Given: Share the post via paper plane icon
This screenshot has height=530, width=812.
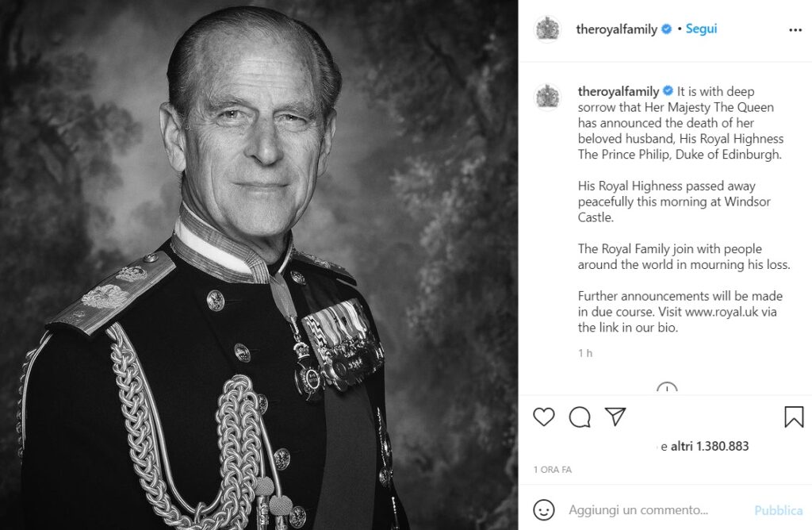Looking at the screenshot, I should 615,417.
